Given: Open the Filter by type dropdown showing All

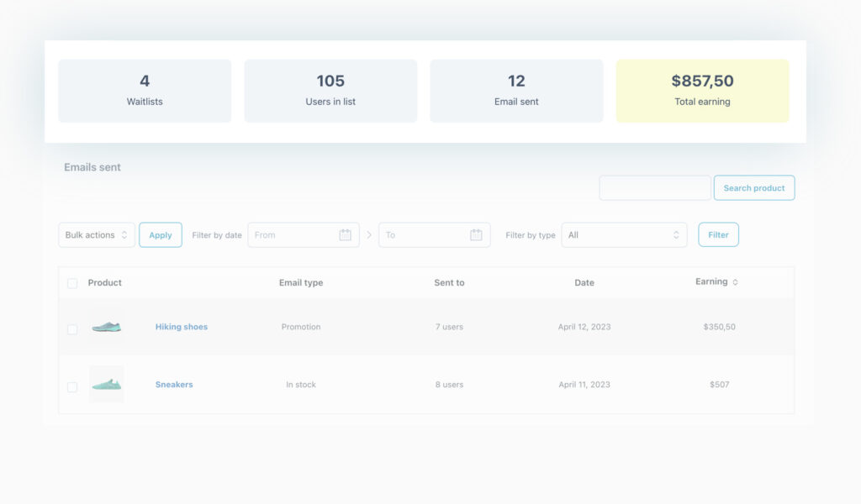Looking at the screenshot, I should tap(624, 234).
